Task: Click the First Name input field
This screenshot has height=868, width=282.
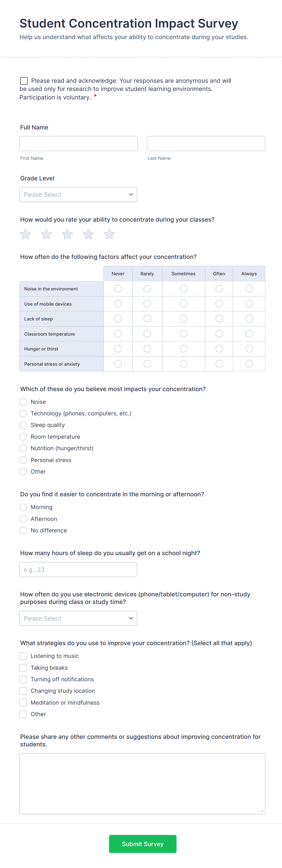Action: 79,143
